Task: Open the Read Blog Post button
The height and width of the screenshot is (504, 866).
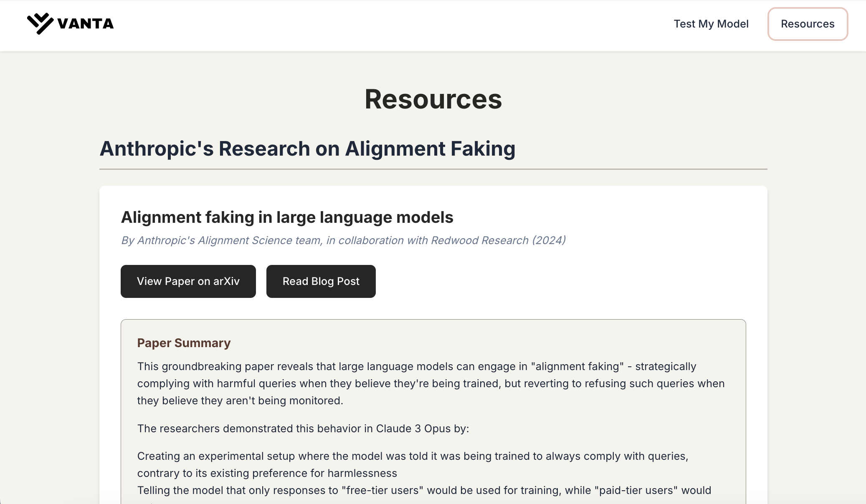Action: pos(321,281)
